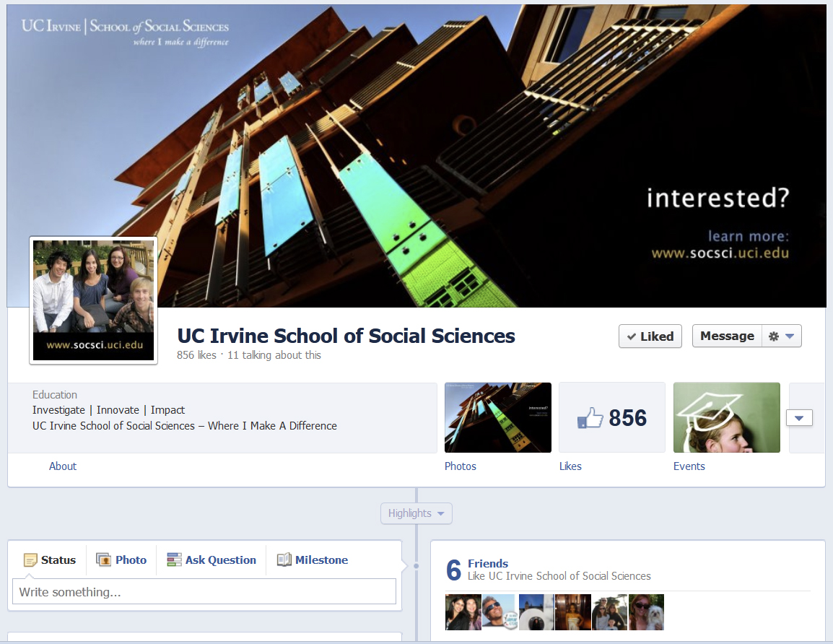Screen dimensions: 833x644
Task: Toggle the Liked button
Action: click(650, 336)
